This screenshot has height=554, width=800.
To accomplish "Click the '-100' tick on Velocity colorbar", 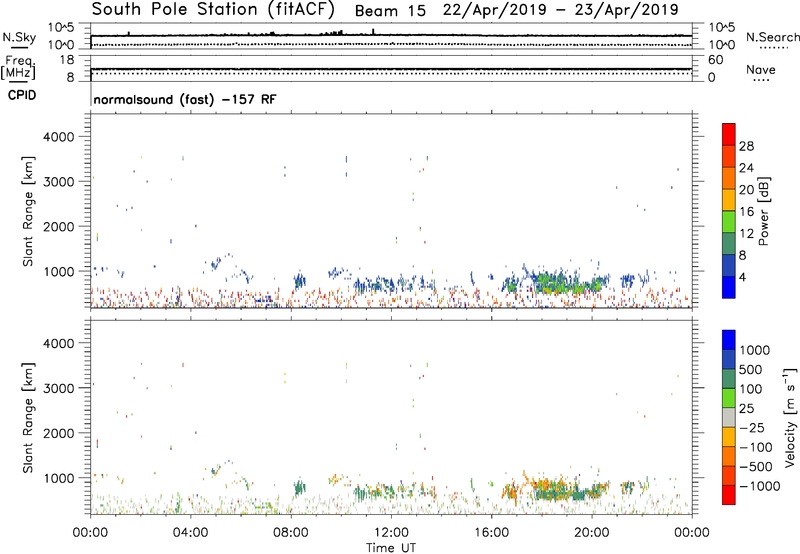I will point(756,447).
